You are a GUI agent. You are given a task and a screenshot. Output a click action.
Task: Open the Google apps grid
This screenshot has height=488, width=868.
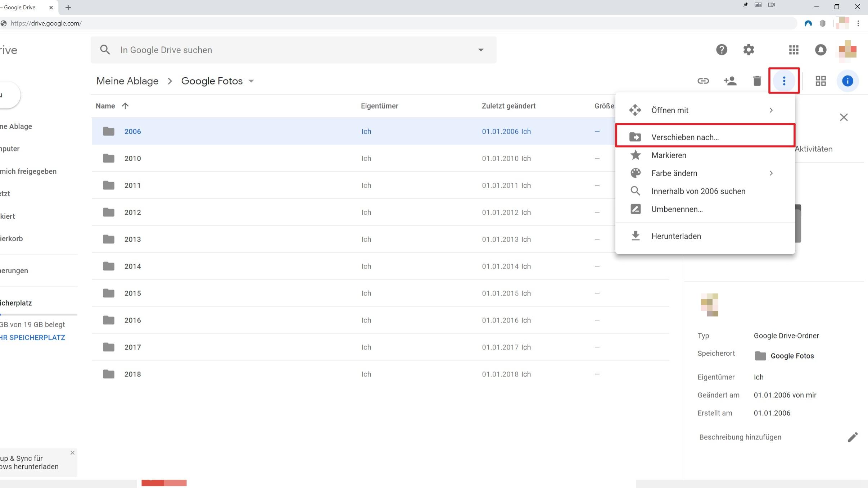point(794,50)
